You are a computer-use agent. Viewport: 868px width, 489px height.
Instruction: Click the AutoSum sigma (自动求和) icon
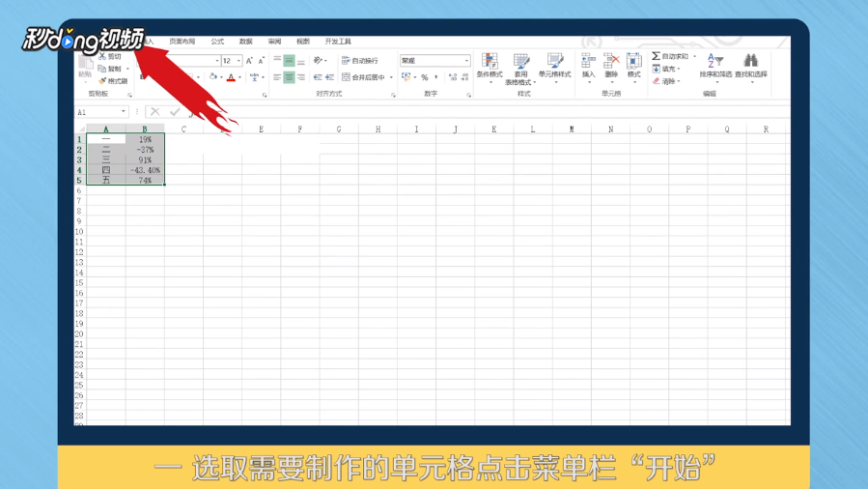[656, 56]
